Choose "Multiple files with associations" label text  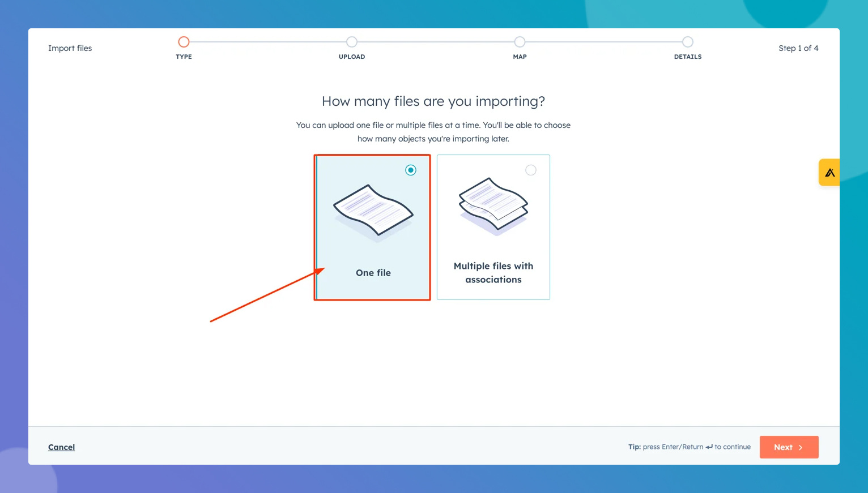tap(493, 273)
